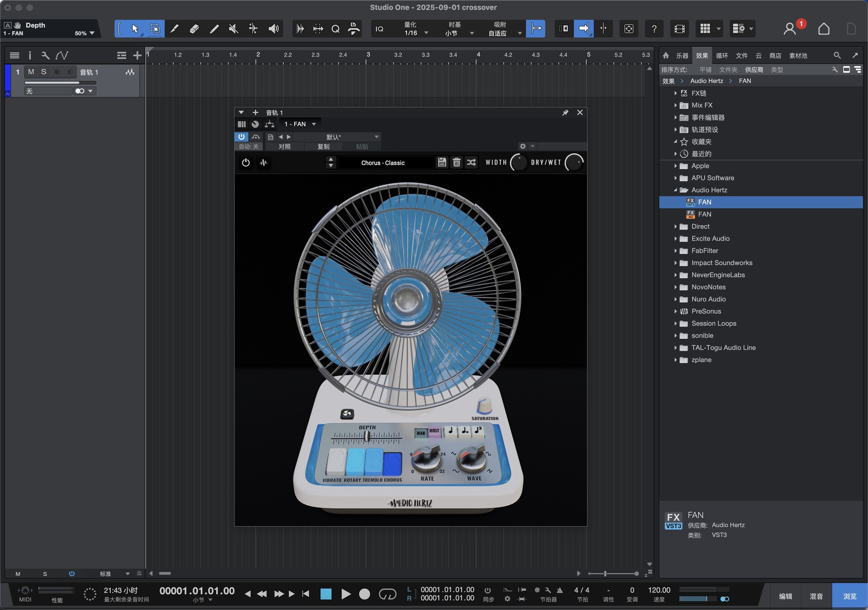Enable HOST sync mode on FAN

(x=434, y=431)
